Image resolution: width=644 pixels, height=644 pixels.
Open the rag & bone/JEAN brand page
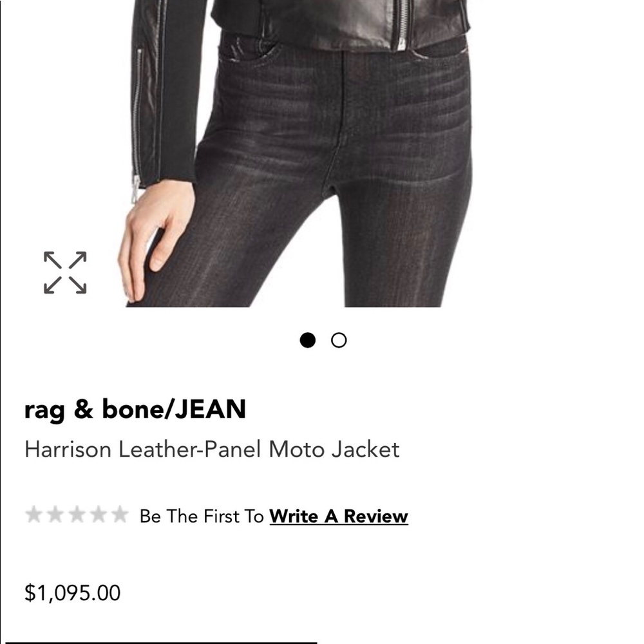click(135, 408)
